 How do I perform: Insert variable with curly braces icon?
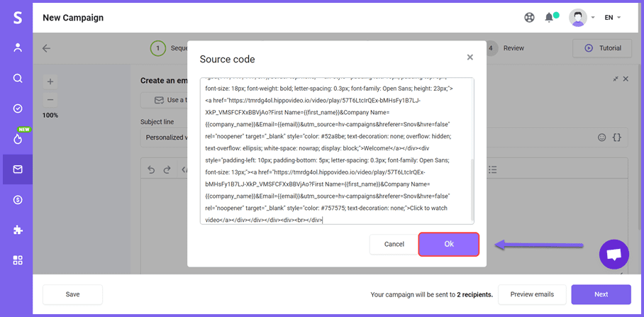click(618, 137)
